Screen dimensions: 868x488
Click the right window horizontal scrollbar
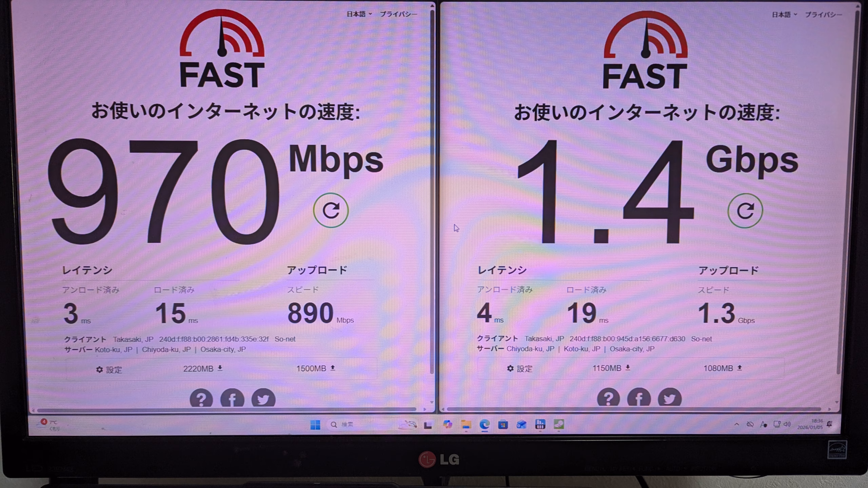634,409
